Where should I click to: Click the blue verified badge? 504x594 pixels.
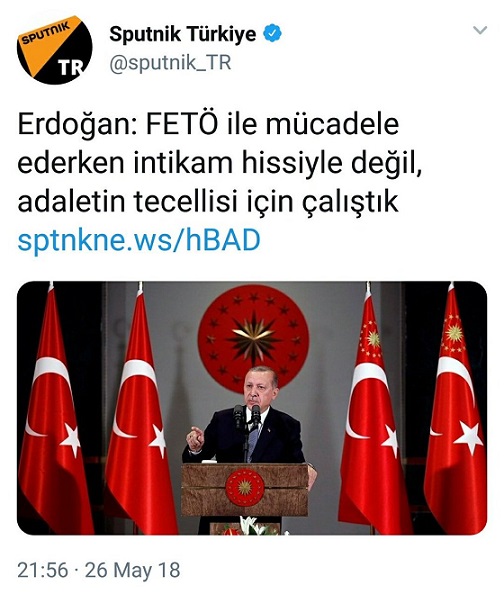(272, 34)
